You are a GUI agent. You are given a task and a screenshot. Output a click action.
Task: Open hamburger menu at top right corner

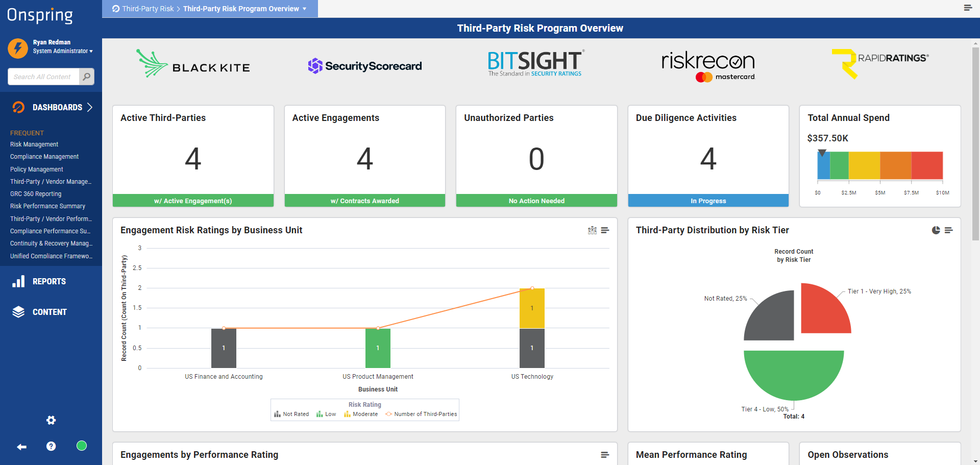click(967, 8)
